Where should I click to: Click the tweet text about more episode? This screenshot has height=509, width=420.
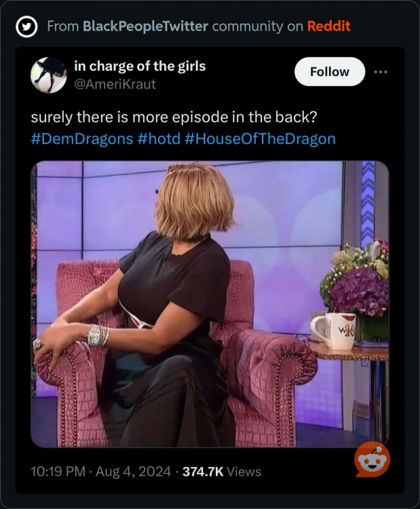coord(174,117)
